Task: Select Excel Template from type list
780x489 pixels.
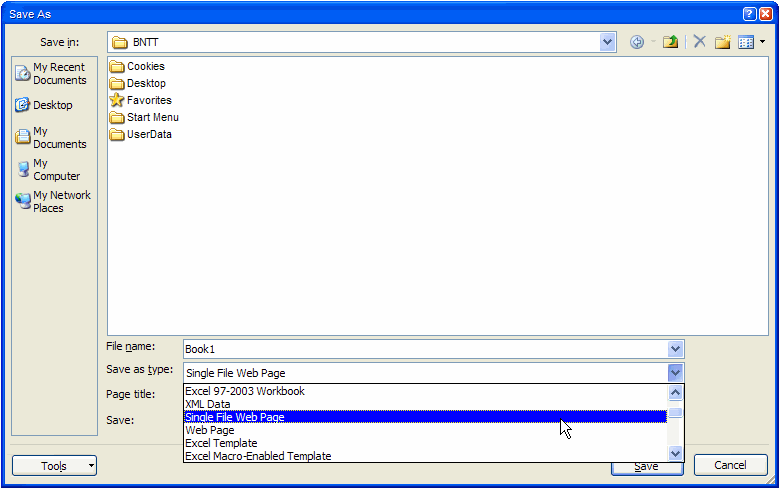Action: 221,443
